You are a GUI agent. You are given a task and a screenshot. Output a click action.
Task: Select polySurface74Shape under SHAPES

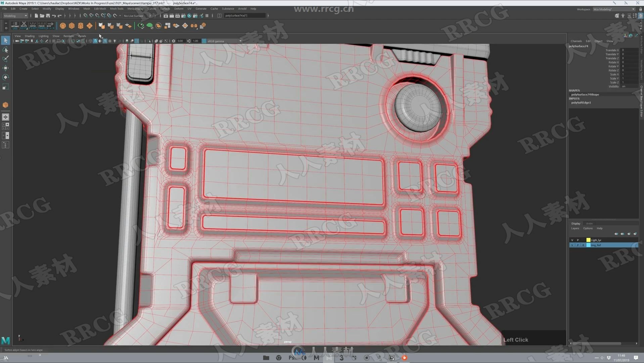tap(585, 94)
